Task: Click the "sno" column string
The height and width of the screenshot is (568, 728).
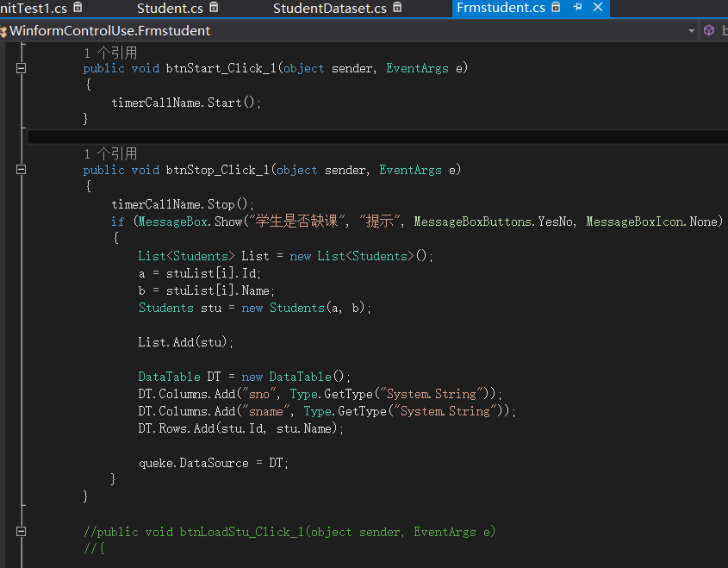Action: coord(259,394)
